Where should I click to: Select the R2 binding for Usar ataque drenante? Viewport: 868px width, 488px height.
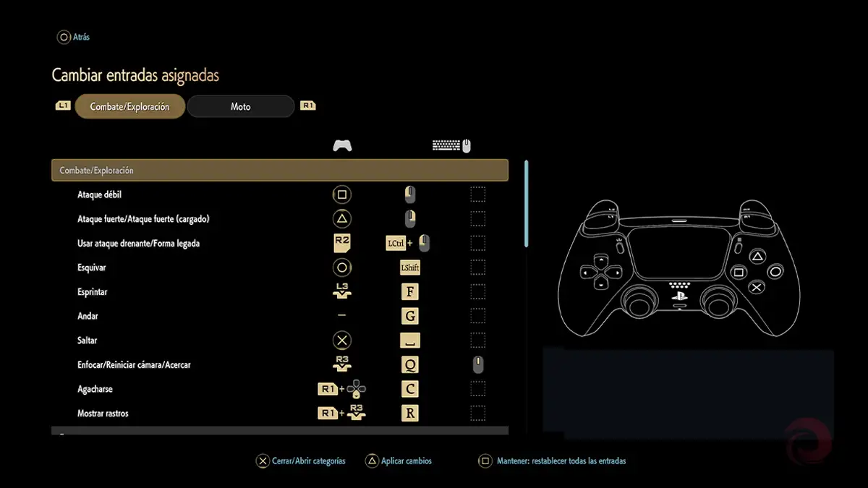(x=341, y=243)
